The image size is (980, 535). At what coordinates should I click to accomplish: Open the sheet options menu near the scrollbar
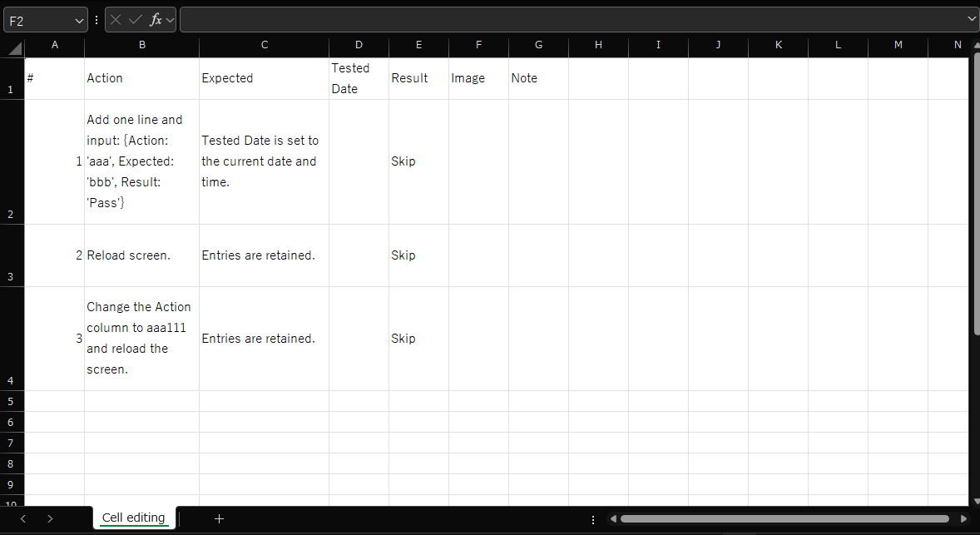(x=592, y=518)
